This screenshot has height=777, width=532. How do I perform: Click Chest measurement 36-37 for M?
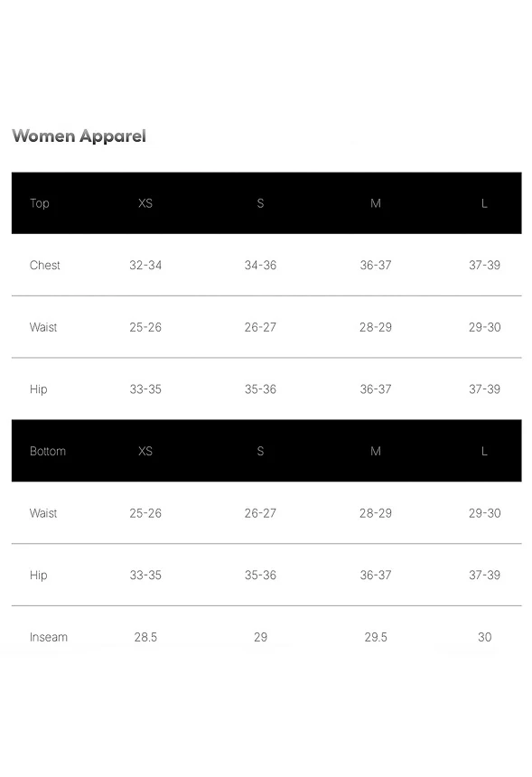[x=376, y=265]
